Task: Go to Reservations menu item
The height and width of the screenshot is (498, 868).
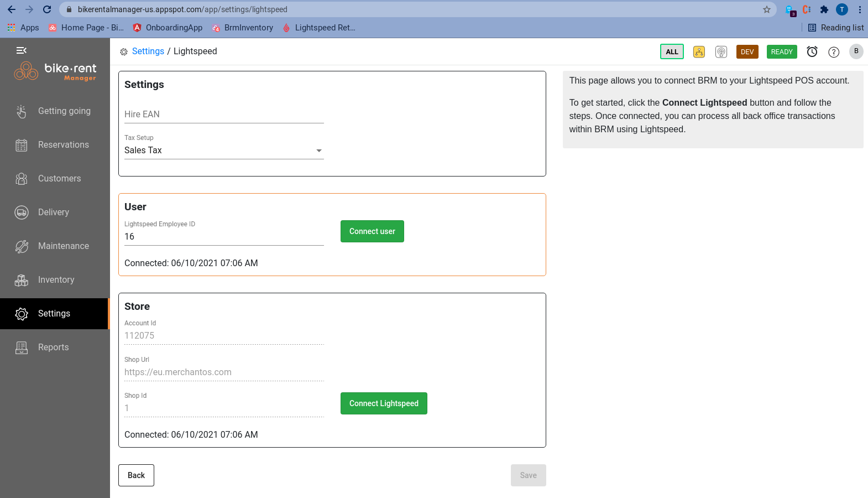Action: click(x=55, y=145)
